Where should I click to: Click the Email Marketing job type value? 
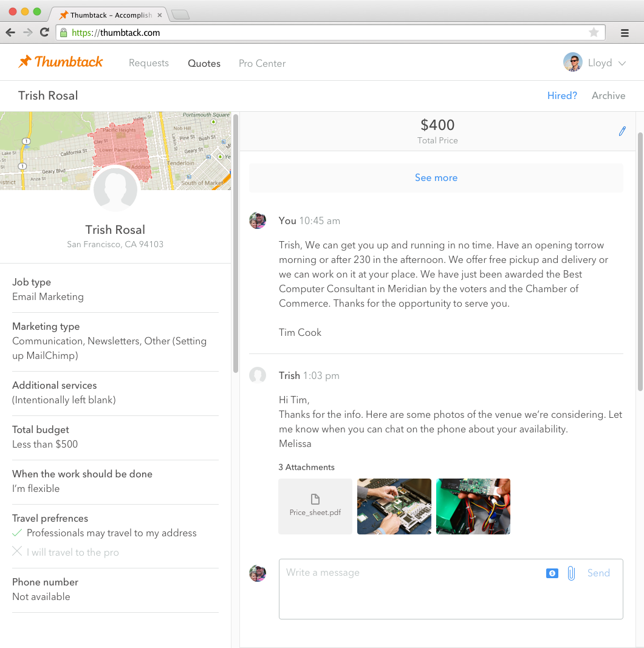[48, 297]
